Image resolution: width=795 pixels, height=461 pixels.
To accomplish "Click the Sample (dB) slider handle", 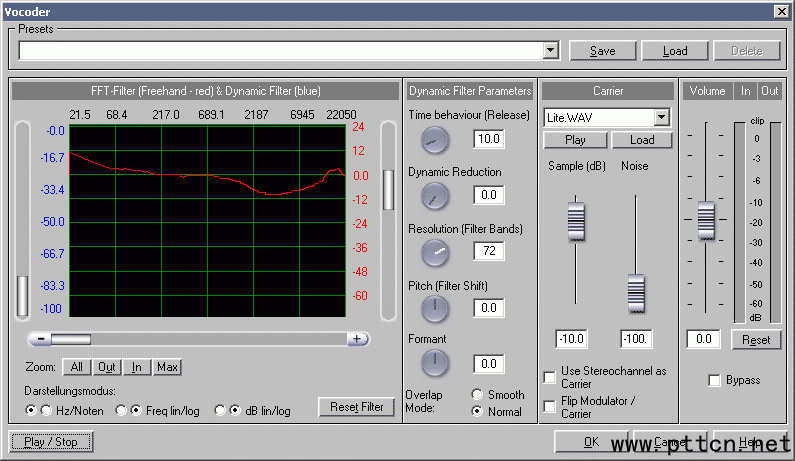I will [x=576, y=221].
